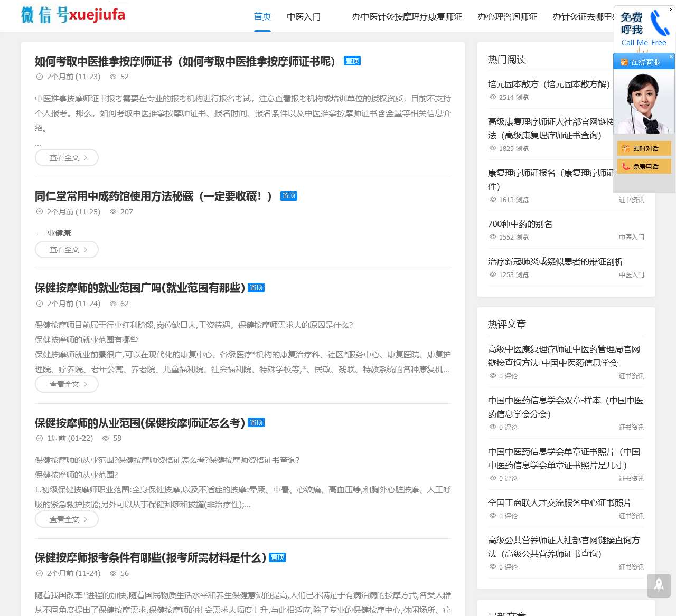Close the 在线客服 chat widget

tap(671, 56)
